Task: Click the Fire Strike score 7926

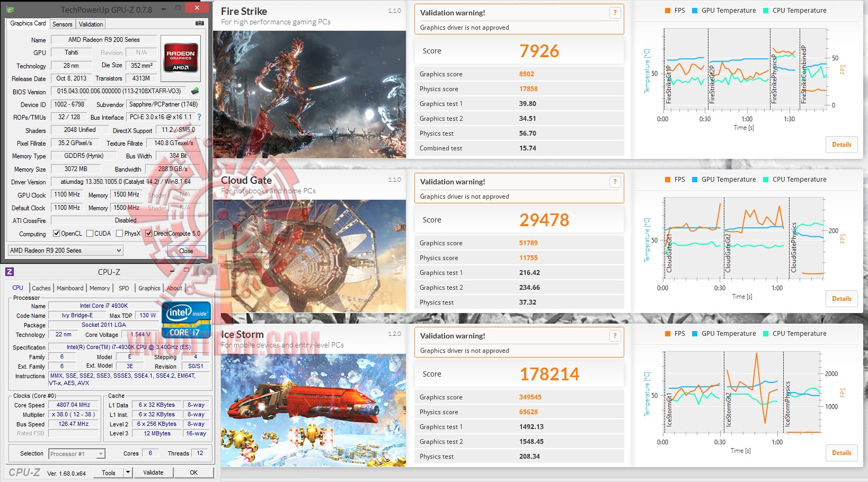Action: 539,51
